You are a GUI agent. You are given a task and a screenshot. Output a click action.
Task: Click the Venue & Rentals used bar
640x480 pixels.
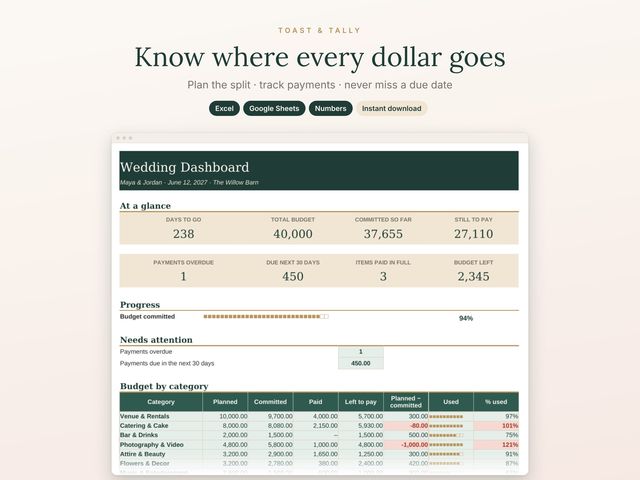click(x=446, y=417)
